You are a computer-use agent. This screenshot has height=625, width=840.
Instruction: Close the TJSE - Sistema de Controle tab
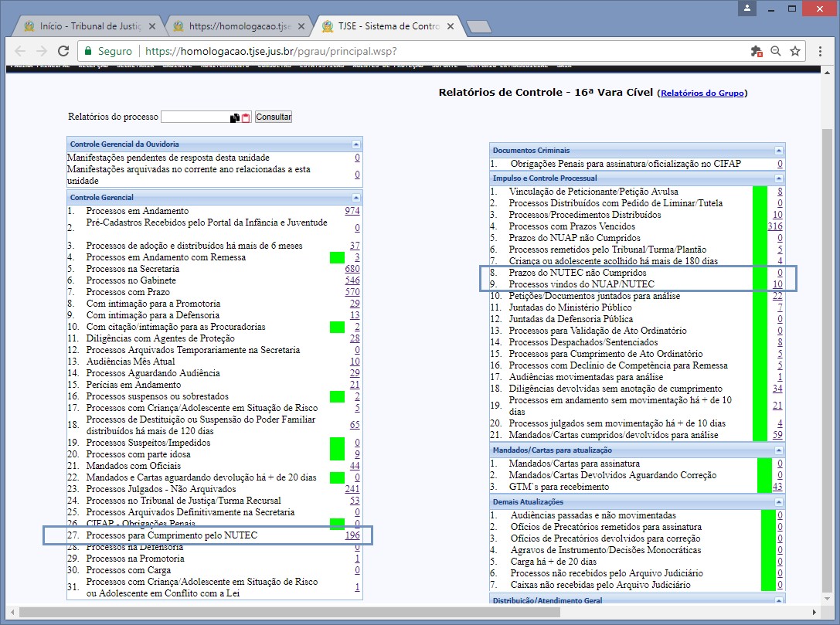452,26
